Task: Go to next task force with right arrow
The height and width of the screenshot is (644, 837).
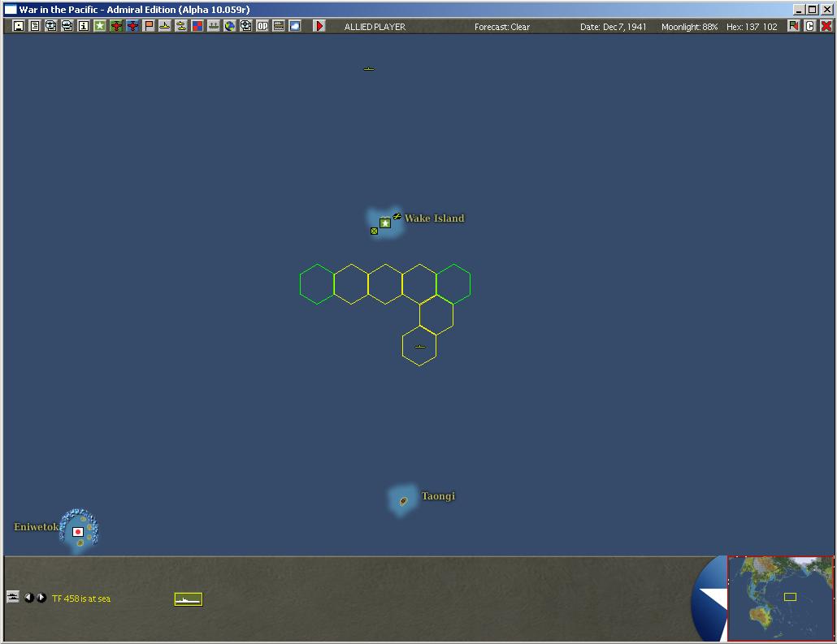Action: (x=41, y=598)
